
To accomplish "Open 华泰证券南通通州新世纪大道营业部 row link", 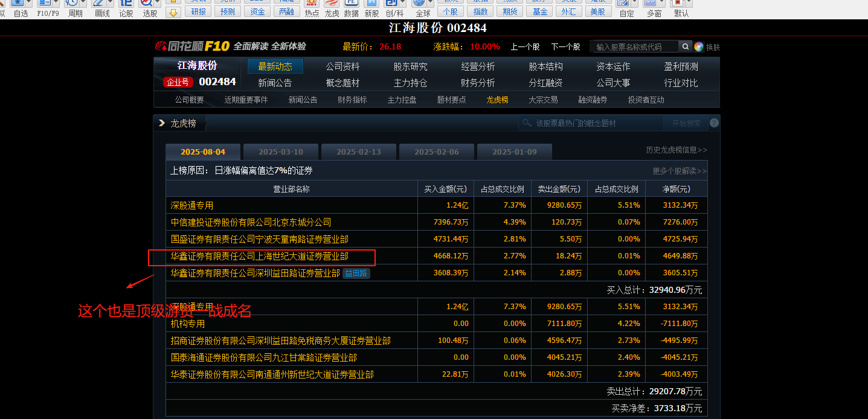I will (272, 374).
